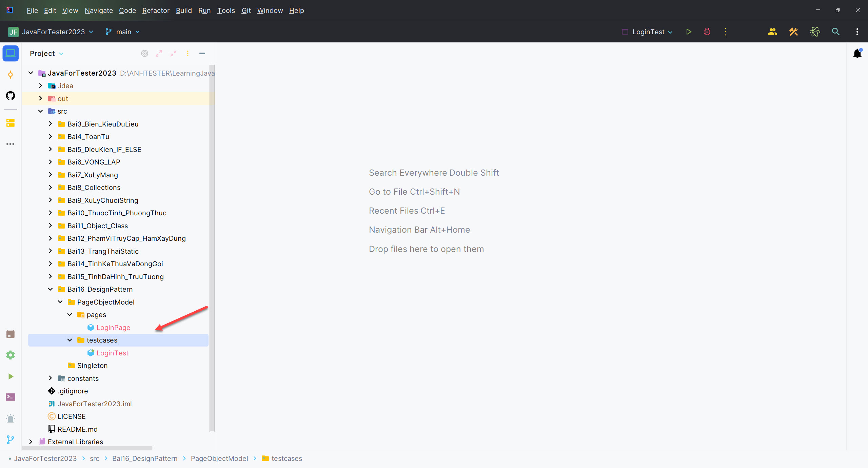Collapse all in Project panel
Viewport: 868px width, 468px height.
click(x=173, y=54)
